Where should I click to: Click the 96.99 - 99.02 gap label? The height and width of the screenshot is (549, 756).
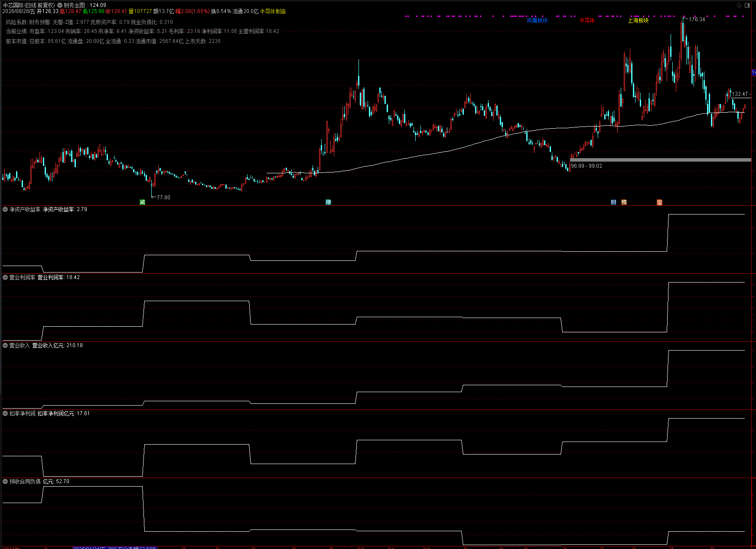(x=587, y=166)
